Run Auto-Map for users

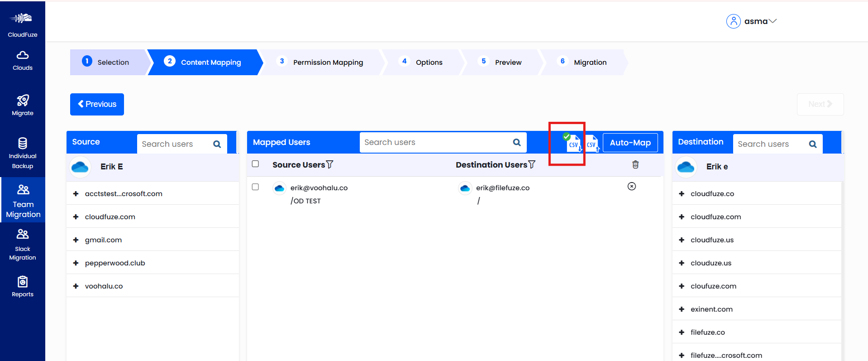(x=630, y=143)
